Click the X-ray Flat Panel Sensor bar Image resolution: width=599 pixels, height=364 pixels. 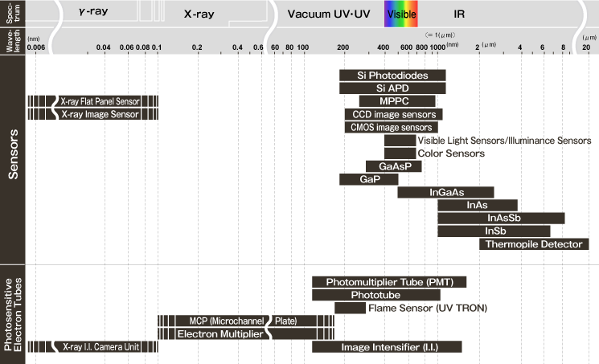pyautogui.click(x=100, y=101)
